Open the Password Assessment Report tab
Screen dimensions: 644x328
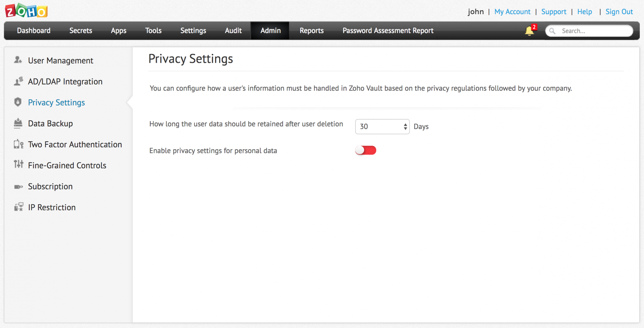pyautogui.click(x=388, y=31)
